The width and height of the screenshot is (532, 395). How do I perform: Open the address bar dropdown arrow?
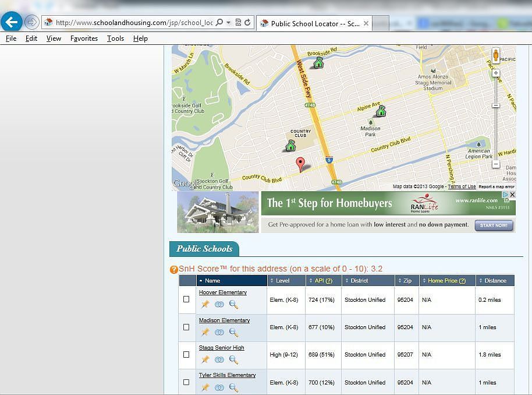[x=229, y=23]
